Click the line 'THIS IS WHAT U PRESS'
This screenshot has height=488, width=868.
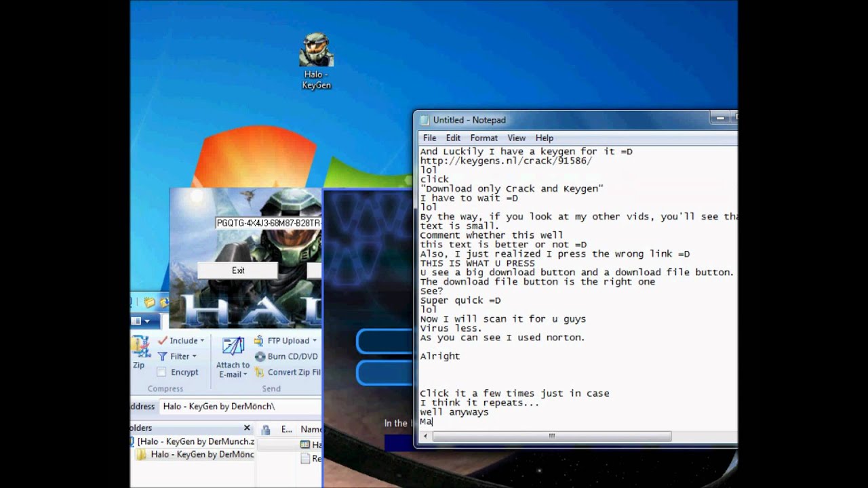477,264
